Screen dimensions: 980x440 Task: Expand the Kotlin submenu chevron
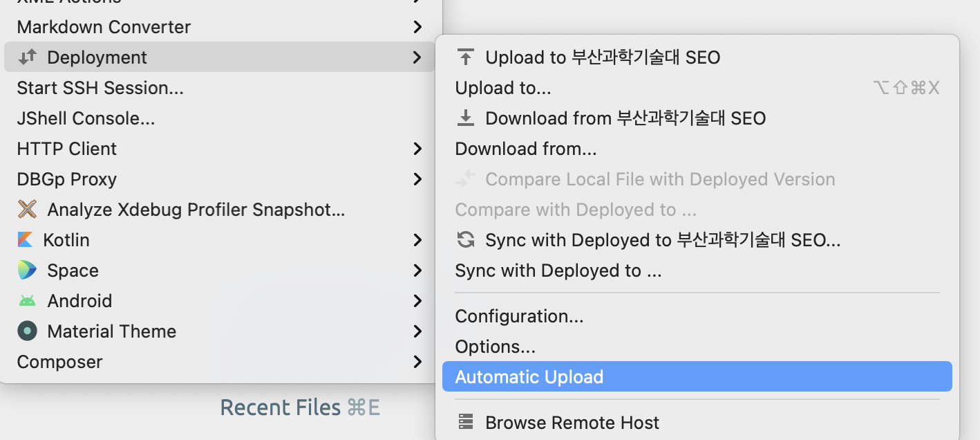(x=417, y=240)
